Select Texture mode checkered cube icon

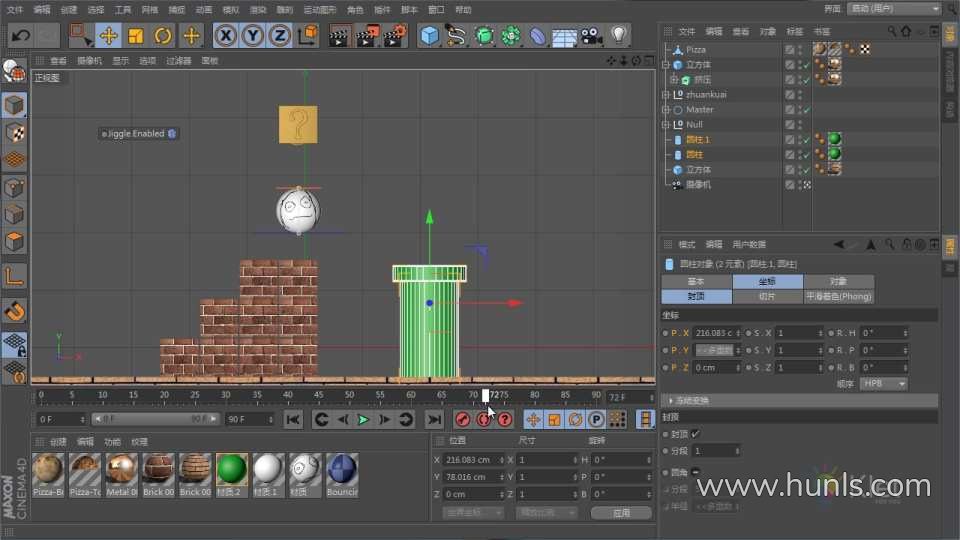point(14,133)
